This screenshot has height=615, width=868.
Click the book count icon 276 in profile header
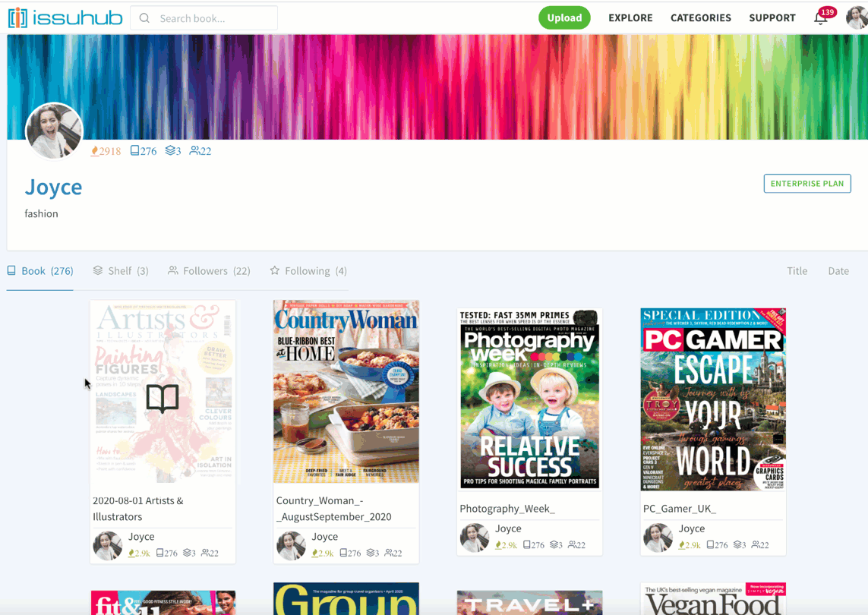pyautogui.click(x=134, y=150)
